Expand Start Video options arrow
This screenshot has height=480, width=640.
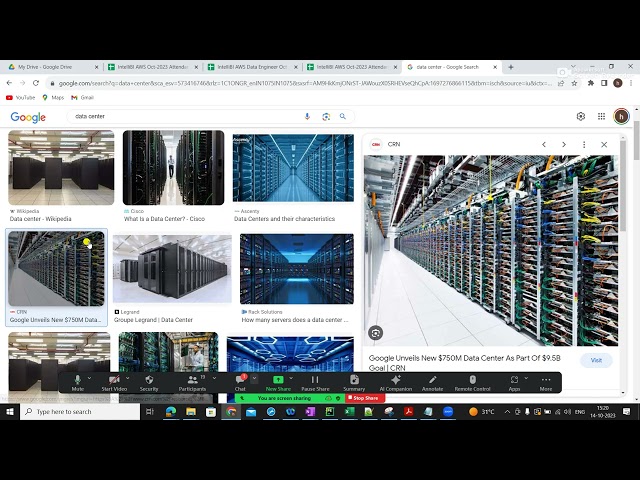point(127,378)
